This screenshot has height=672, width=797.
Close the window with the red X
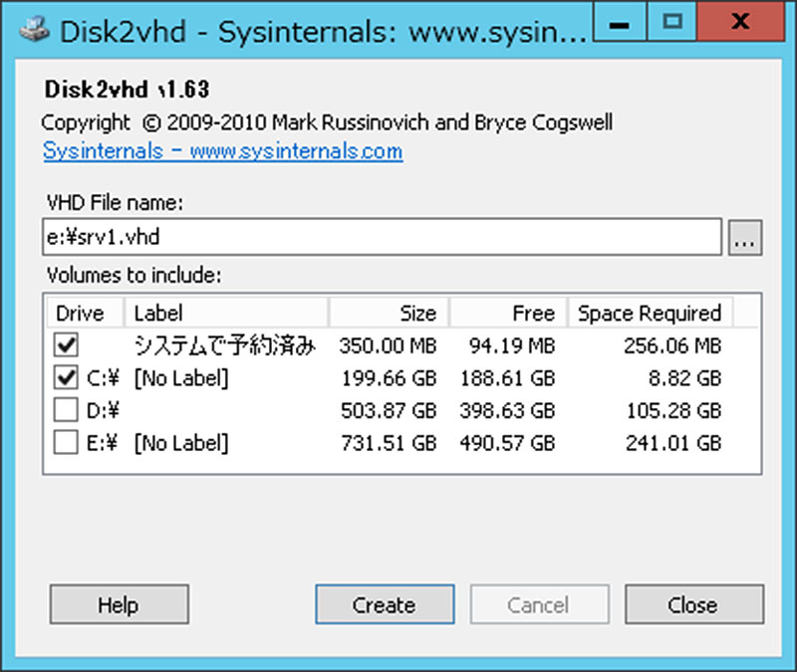[x=738, y=20]
